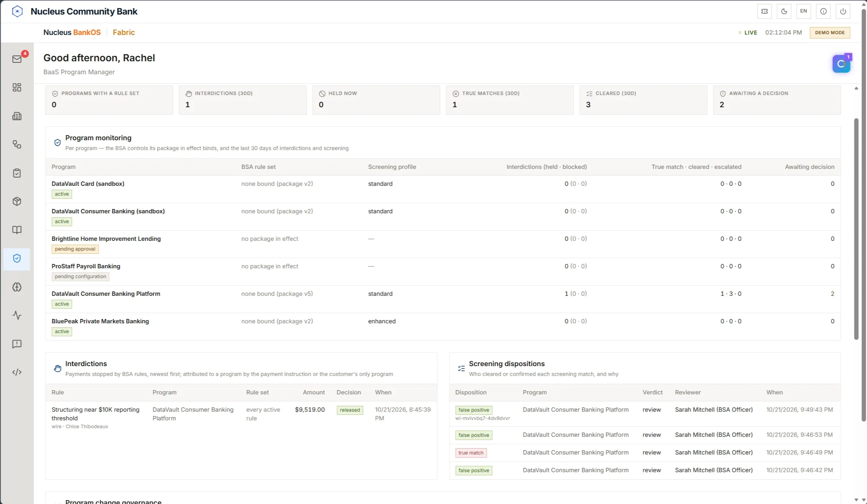Screen dimensions: 867x504
Task: Toggle dark mode moon icon
Action: [784, 11]
